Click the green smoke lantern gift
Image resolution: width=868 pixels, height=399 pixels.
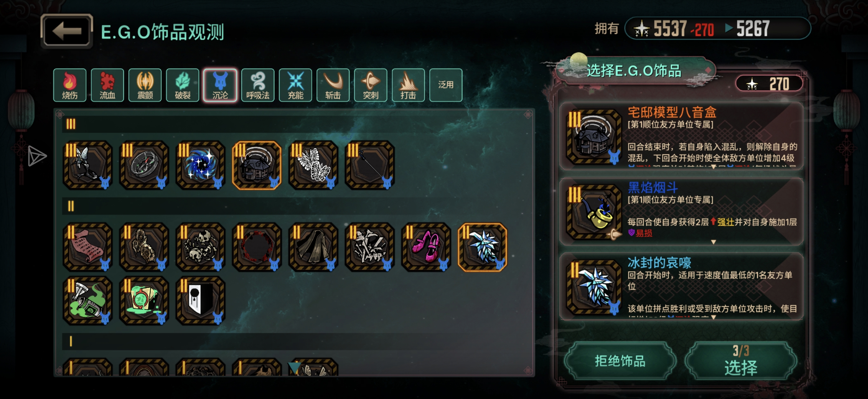(87, 301)
